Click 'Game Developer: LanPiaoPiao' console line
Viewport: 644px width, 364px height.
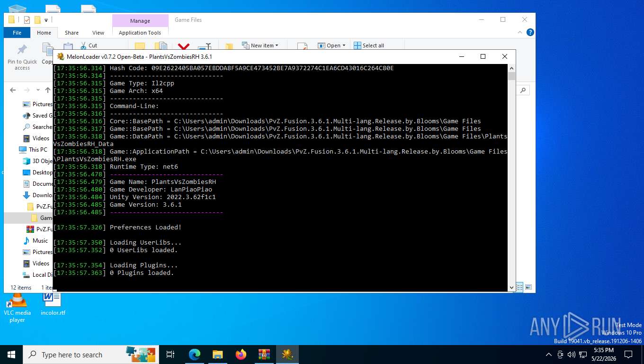click(x=161, y=190)
